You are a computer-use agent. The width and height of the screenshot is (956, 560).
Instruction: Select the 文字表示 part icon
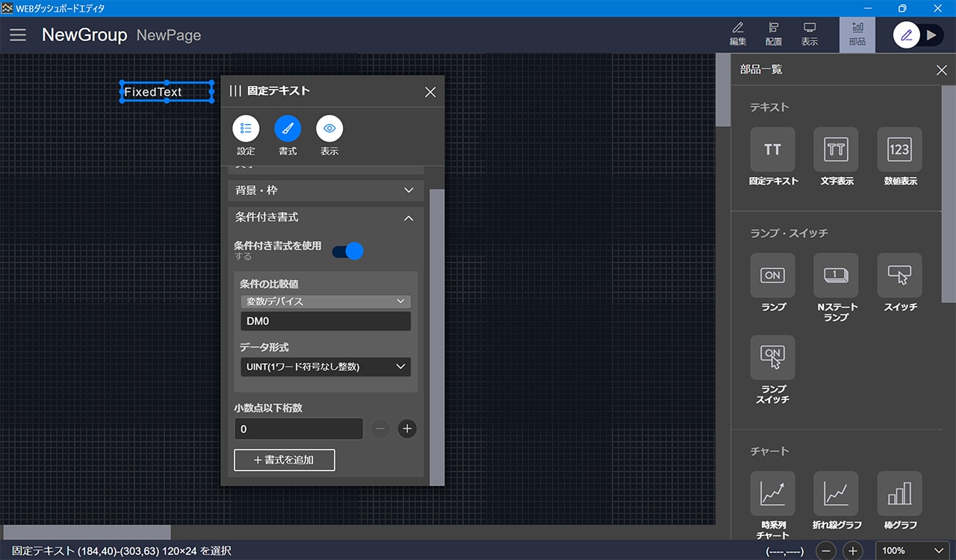point(836,149)
